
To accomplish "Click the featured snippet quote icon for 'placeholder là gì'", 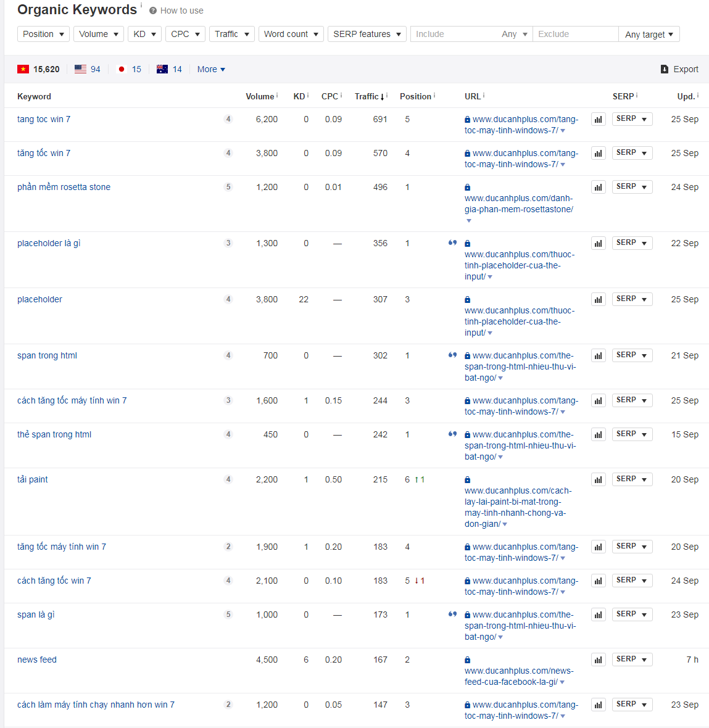I will click(452, 243).
